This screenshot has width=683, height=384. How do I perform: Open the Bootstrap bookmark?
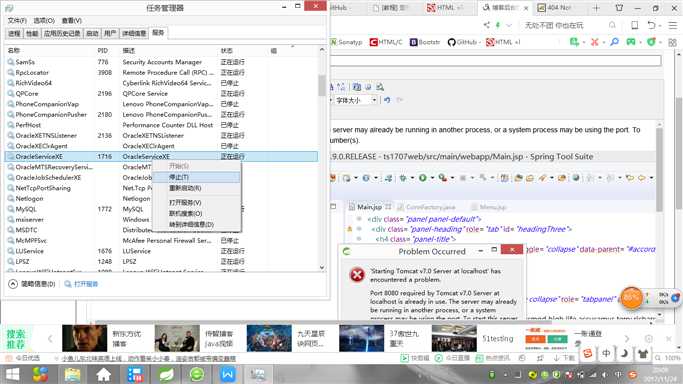(425, 42)
